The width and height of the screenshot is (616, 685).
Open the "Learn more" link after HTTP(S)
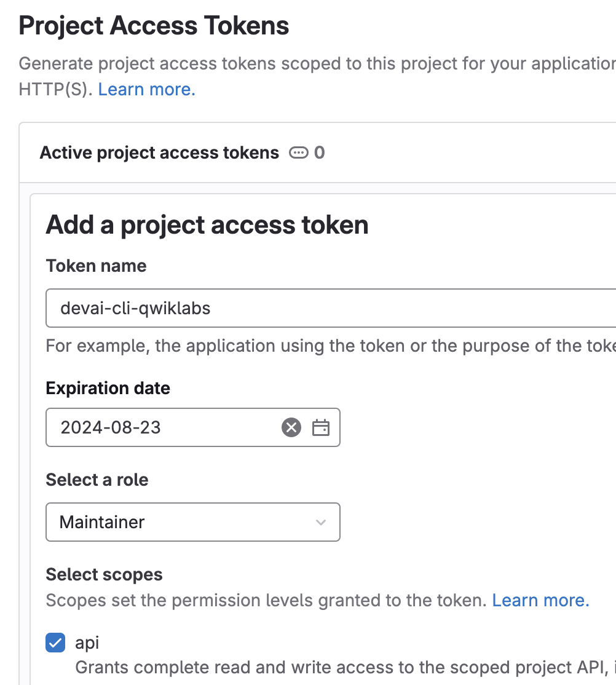pyautogui.click(x=146, y=90)
